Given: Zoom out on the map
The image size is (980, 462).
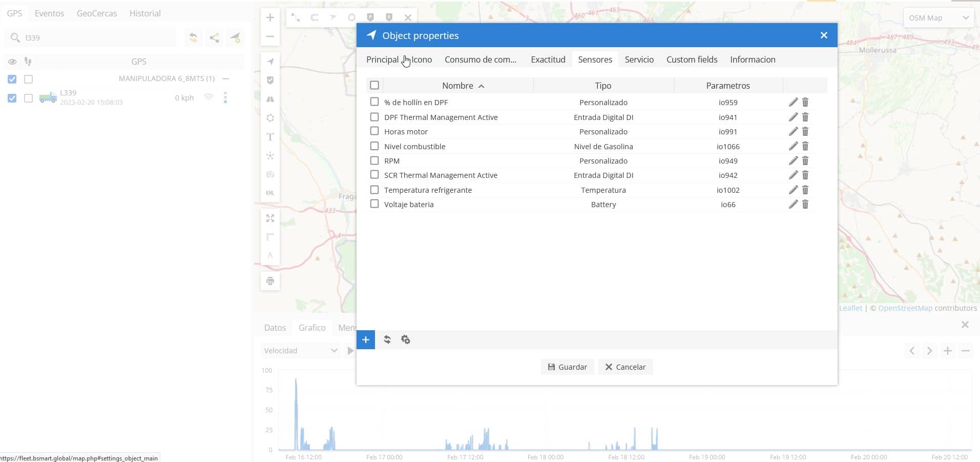Looking at the screenshot, I should click(x=270, y=36).
